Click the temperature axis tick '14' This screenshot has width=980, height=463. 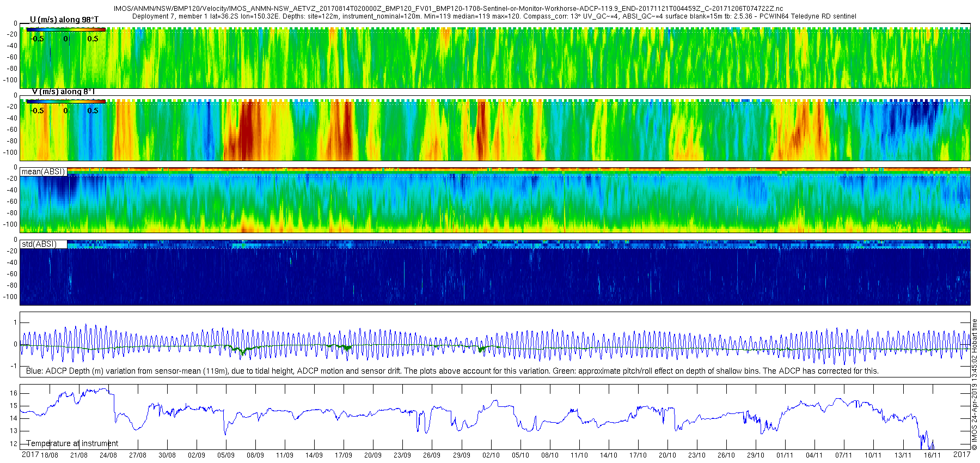click(x=14, y=418)
